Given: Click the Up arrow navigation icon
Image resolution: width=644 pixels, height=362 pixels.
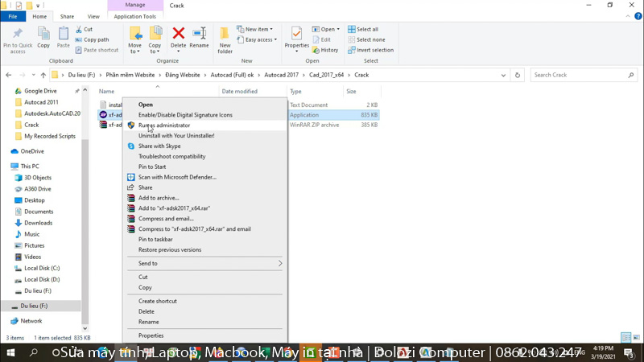Looking at the screenshot, I should (x=43, y=75).
